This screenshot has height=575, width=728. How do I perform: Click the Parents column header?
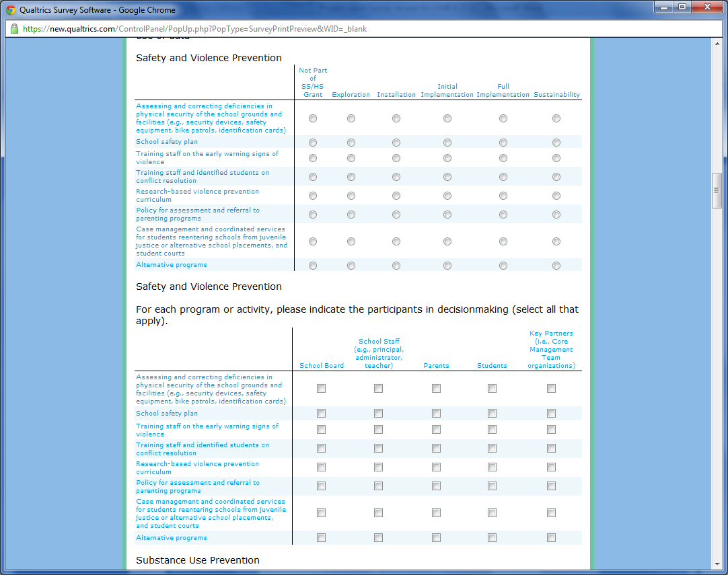pos(437,366)
